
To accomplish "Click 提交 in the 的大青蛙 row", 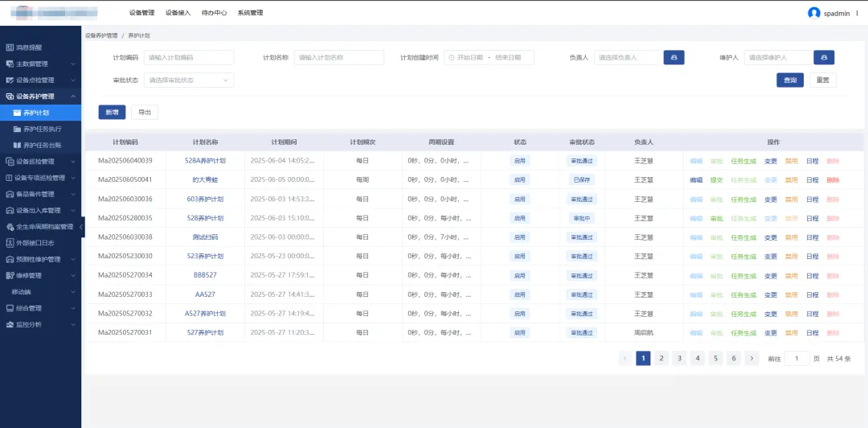I will pos(716,180).
